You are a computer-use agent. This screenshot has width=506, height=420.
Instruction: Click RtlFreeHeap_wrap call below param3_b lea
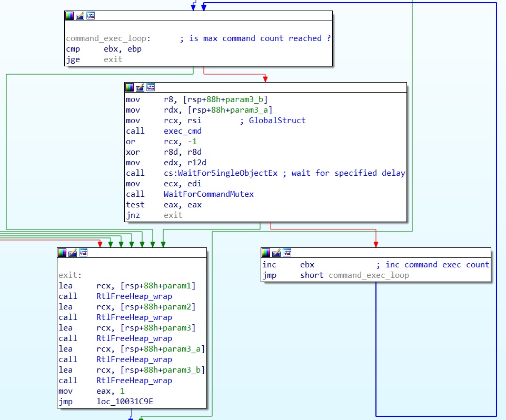pos(134,381)
